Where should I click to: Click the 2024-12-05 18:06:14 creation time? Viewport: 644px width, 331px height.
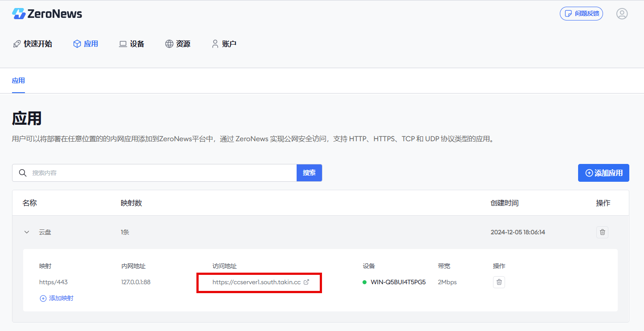[518, 232]
